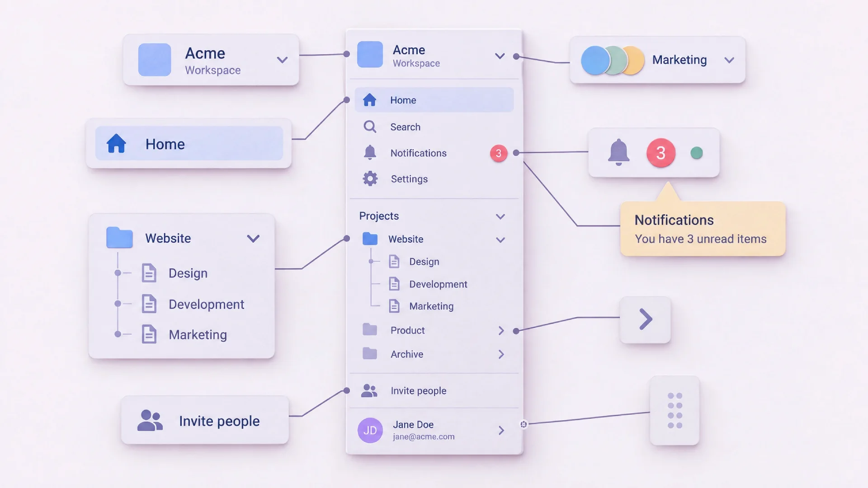Expand the Archive folder chevron
This screenshot has width=868, height=488.
tap(501, 354)
